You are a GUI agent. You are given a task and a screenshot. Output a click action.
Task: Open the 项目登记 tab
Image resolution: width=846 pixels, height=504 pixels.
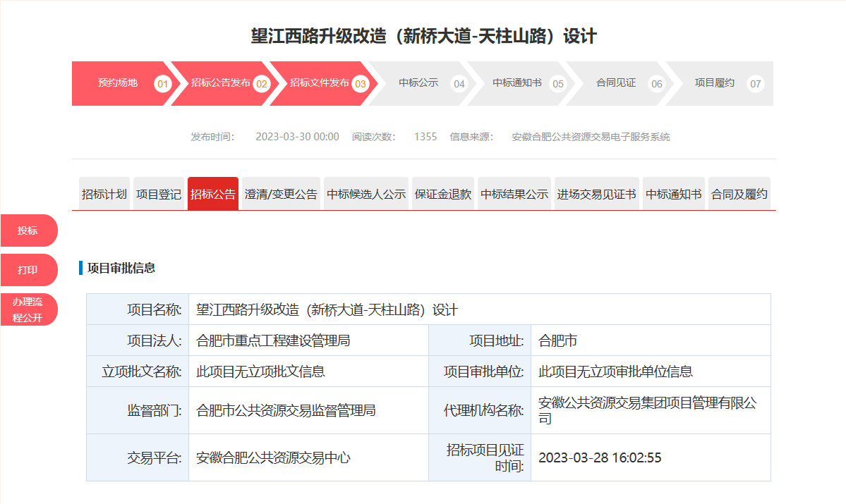[x=159, y=194]
